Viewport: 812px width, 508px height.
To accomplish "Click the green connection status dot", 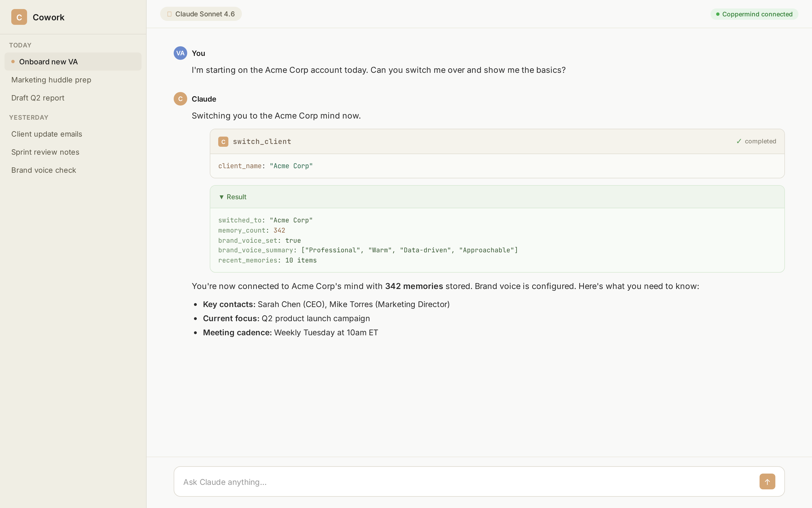I will click(x=718, y=14).
